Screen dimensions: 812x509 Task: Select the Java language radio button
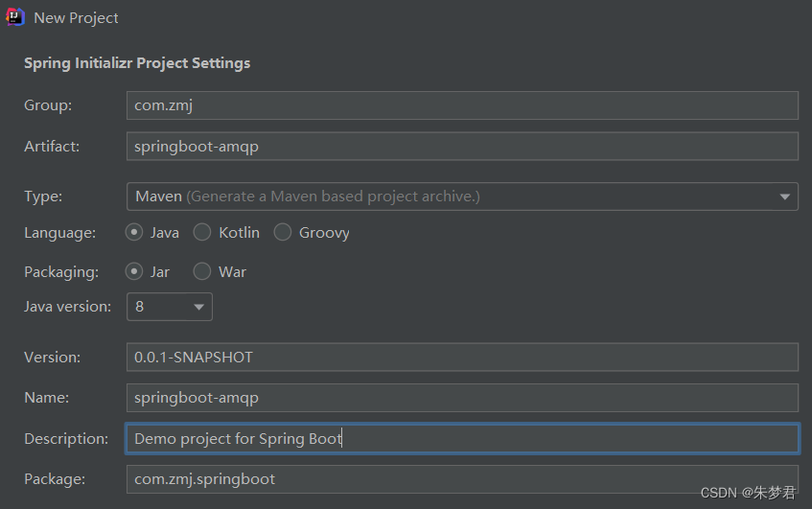(136, 232)
